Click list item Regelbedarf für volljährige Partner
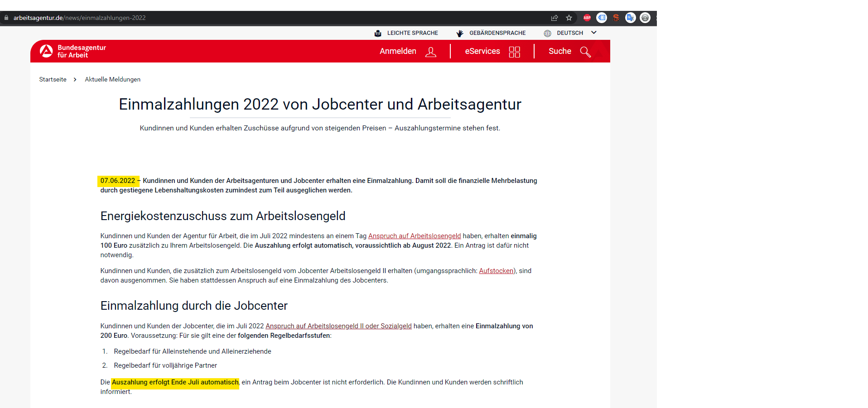 [165, 365]
